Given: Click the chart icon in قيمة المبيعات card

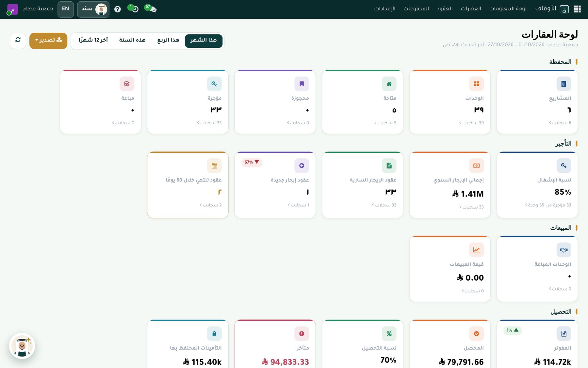Looking at the screenshot, I should (477, 250).
